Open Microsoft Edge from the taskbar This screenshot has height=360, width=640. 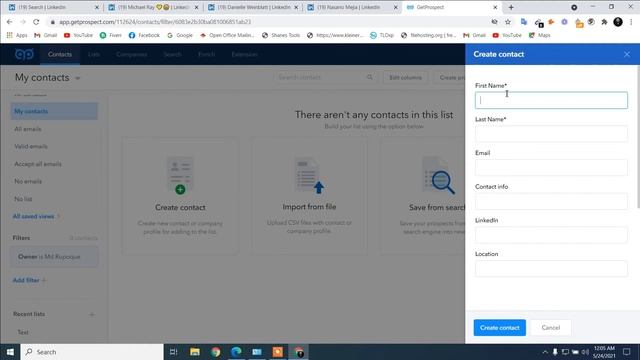(236, 352)
